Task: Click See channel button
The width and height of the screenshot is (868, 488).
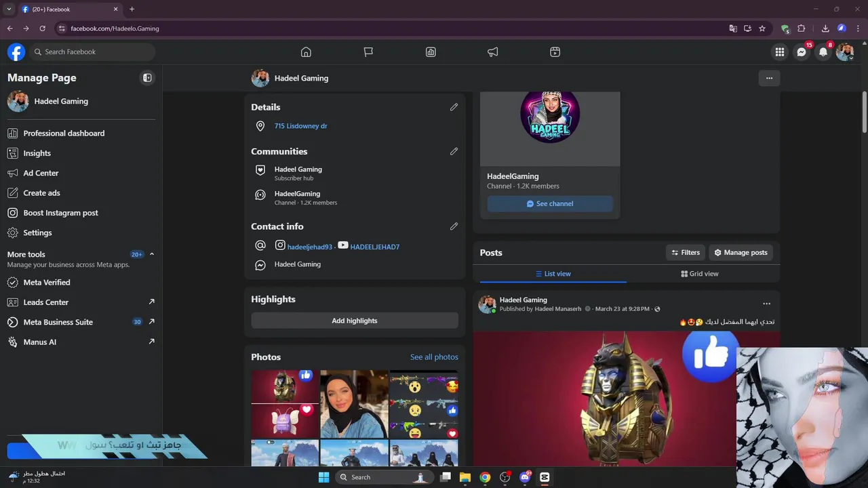Action: [550, 203]
